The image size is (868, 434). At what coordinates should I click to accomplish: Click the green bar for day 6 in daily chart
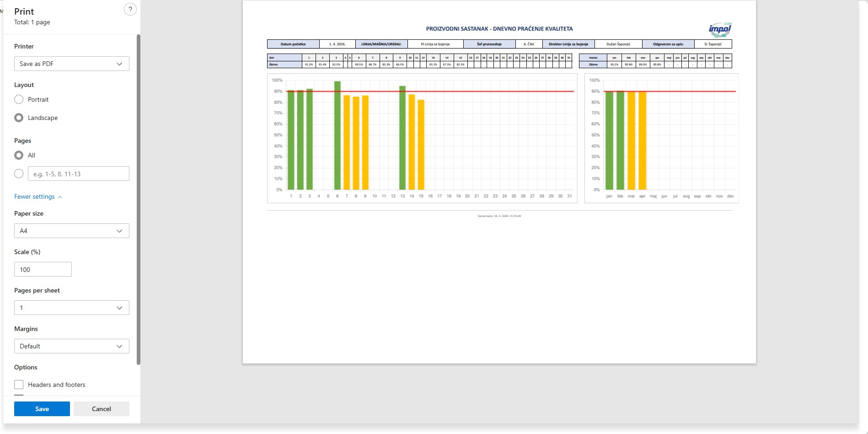pos(338,136)
